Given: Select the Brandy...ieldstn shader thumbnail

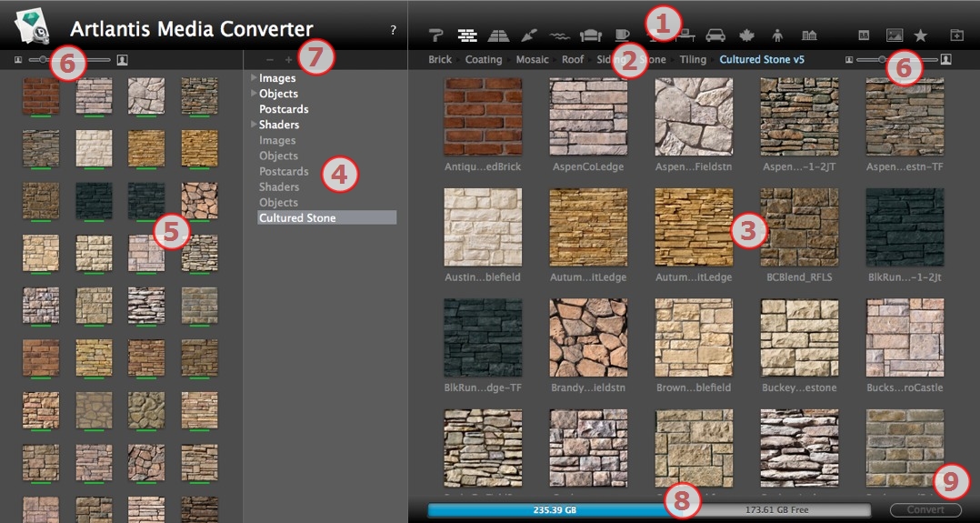Looking at the screenshot, I should point(589,337).
